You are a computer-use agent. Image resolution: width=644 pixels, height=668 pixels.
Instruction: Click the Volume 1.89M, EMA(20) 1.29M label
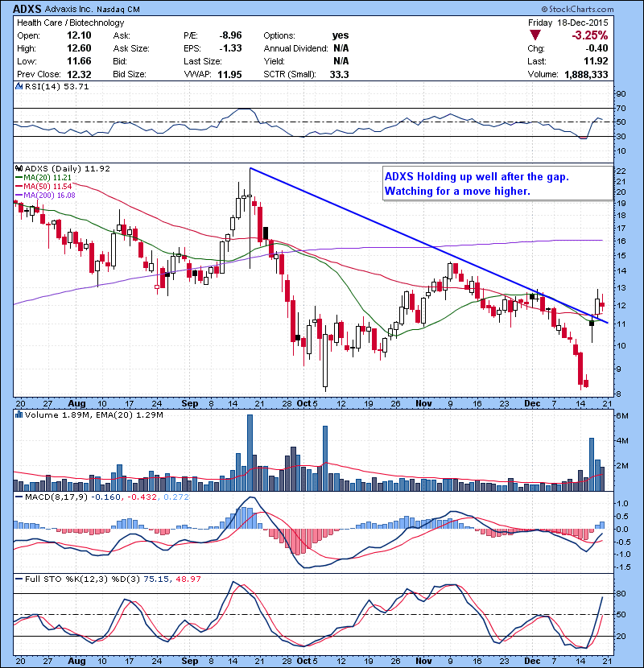pos(93,415)
